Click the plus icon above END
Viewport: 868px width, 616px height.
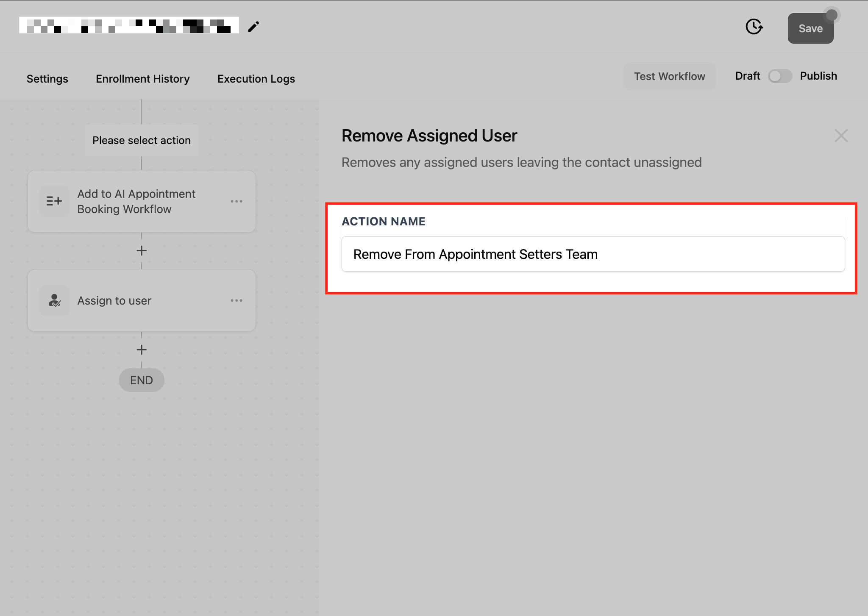[142, 350]
